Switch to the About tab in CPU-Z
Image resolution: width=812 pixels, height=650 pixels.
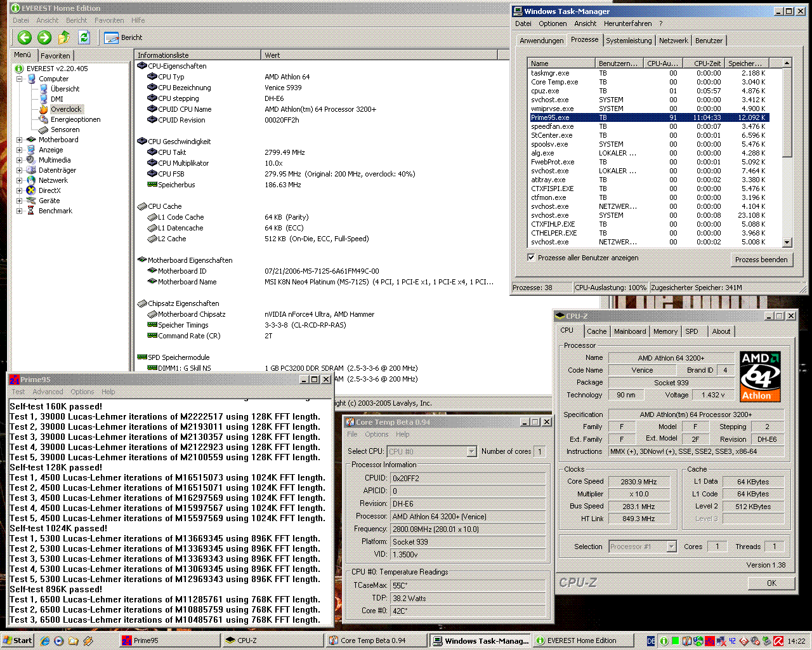721,331
